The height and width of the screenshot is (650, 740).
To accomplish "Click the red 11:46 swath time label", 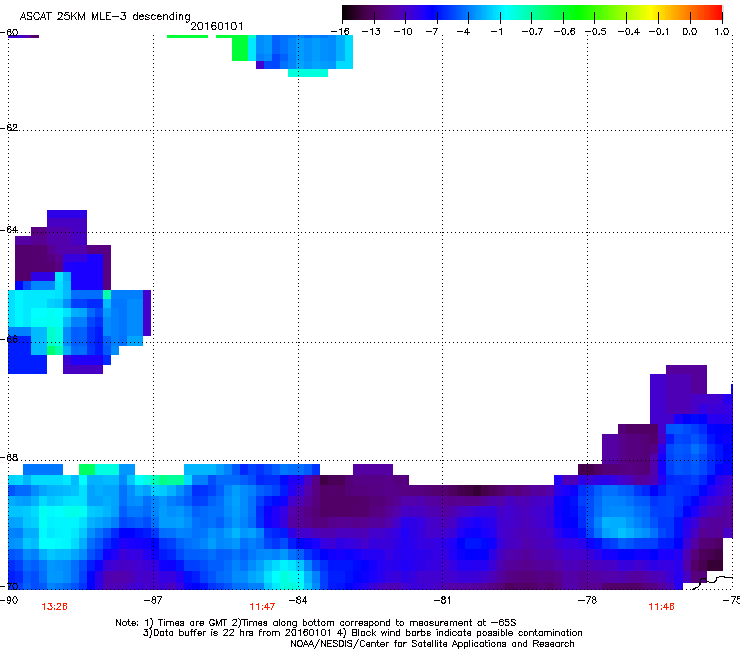I will (662, 607).
